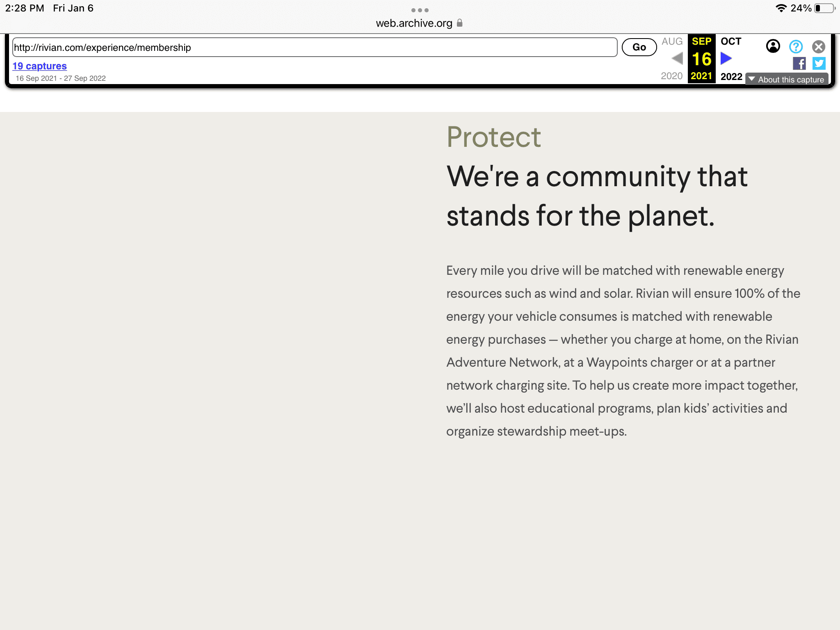The width and height of the screenshot is (840, 630).
Task: Tap the battery status icon
Action: tap(824, 8)
